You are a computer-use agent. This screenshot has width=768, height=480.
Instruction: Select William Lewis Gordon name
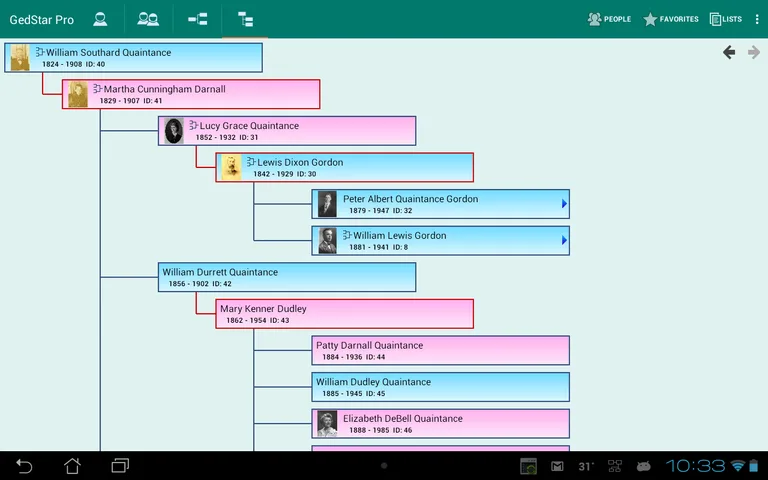tap(399, 236)
